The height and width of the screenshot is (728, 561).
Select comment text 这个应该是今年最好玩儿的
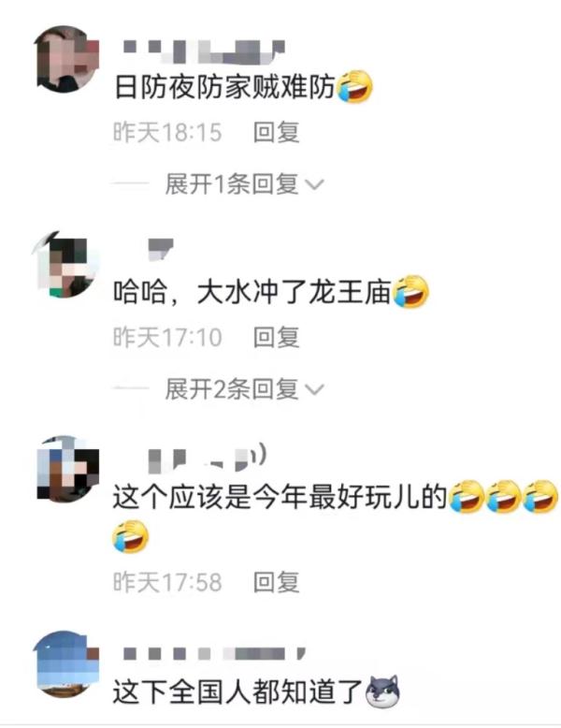280,497
